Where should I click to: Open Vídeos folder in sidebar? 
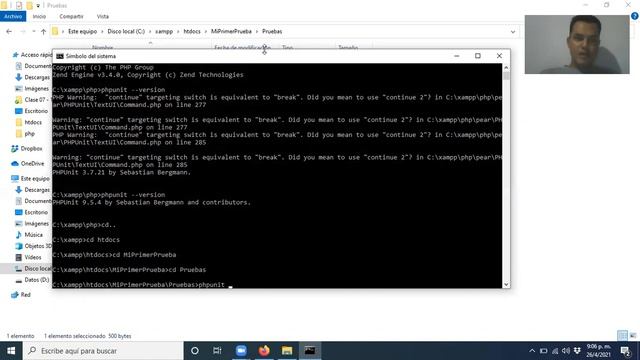pos(28,258)
